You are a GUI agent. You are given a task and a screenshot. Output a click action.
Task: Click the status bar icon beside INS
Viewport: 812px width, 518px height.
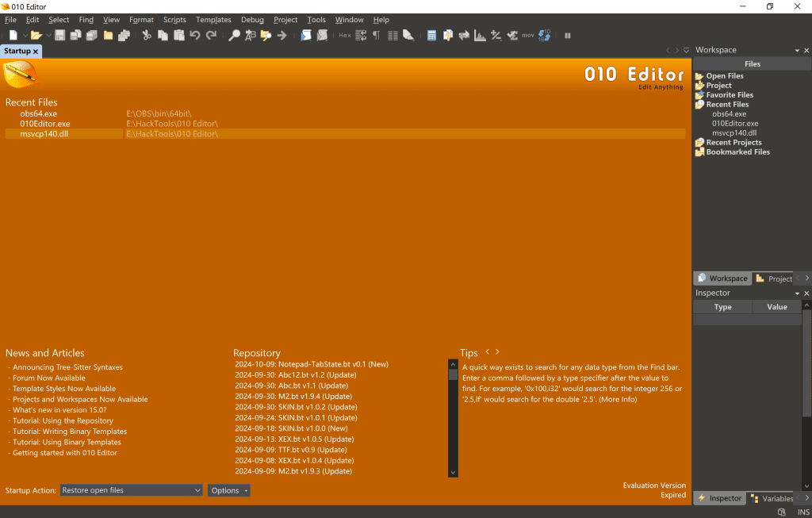[781, 512]
